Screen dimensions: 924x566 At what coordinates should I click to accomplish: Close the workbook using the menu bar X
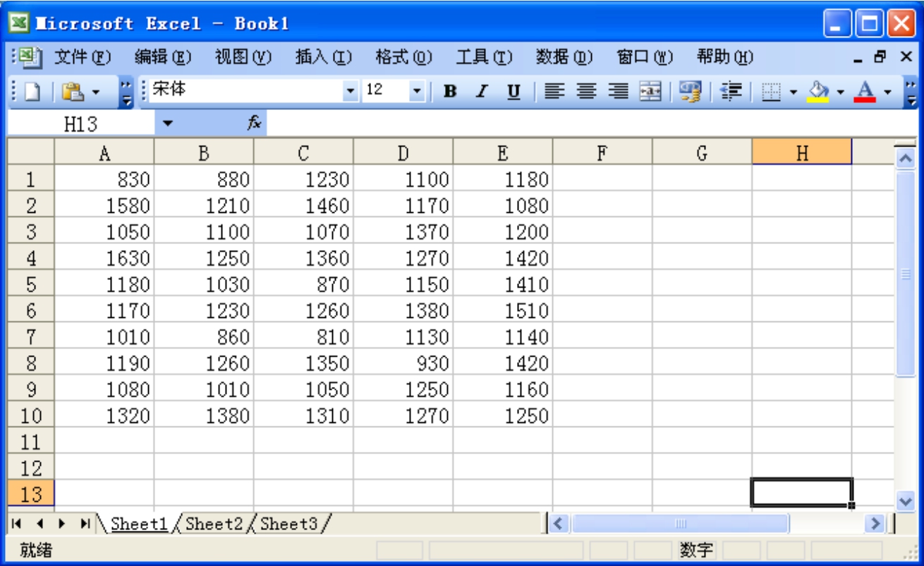(906, 57)
